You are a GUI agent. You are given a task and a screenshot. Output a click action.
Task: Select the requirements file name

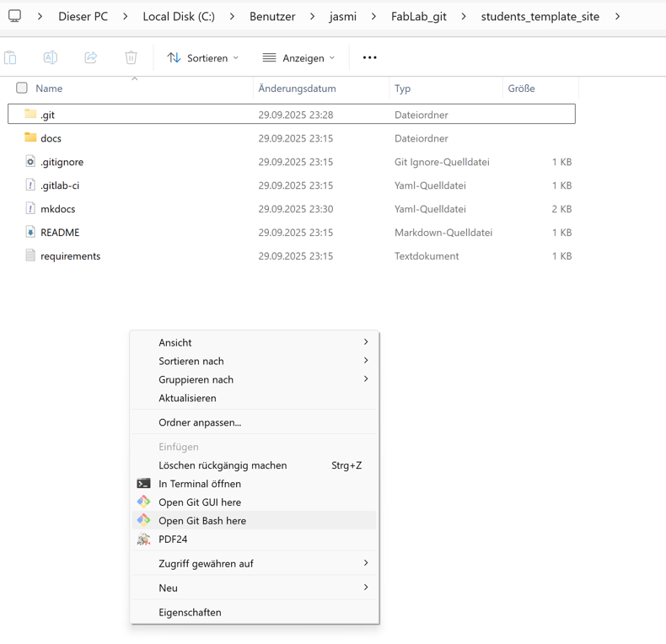tap(71, 255)
